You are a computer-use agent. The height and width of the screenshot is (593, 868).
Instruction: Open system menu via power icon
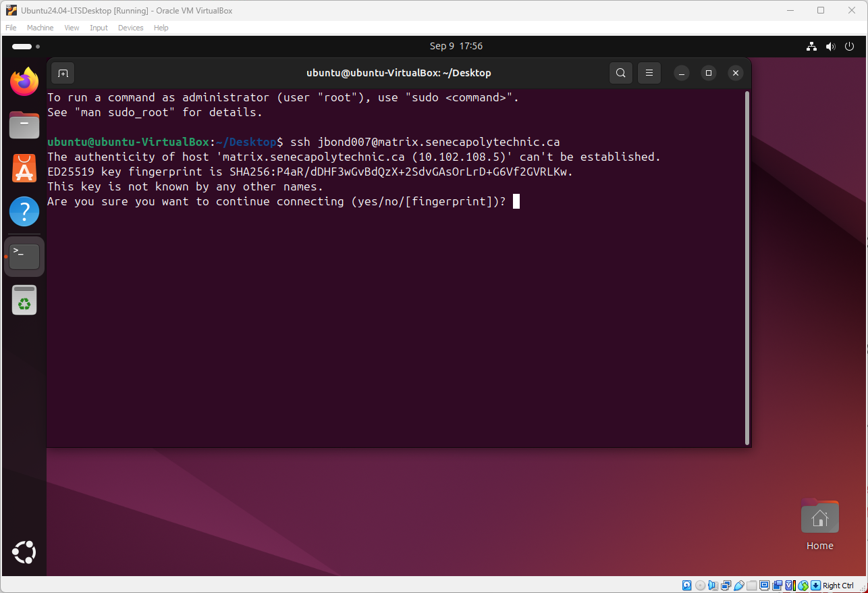coord(850,47)
